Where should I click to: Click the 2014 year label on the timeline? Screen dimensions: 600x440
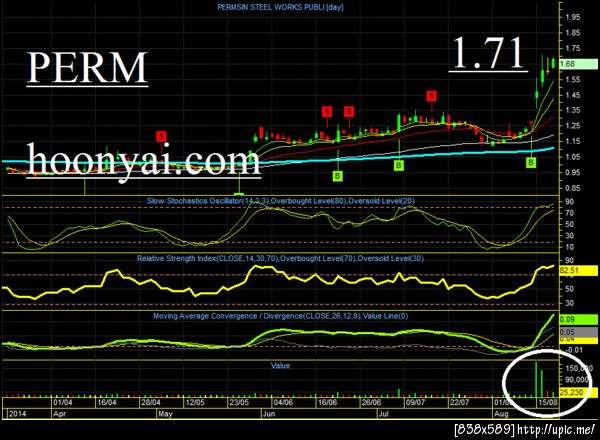click(17, 414)
